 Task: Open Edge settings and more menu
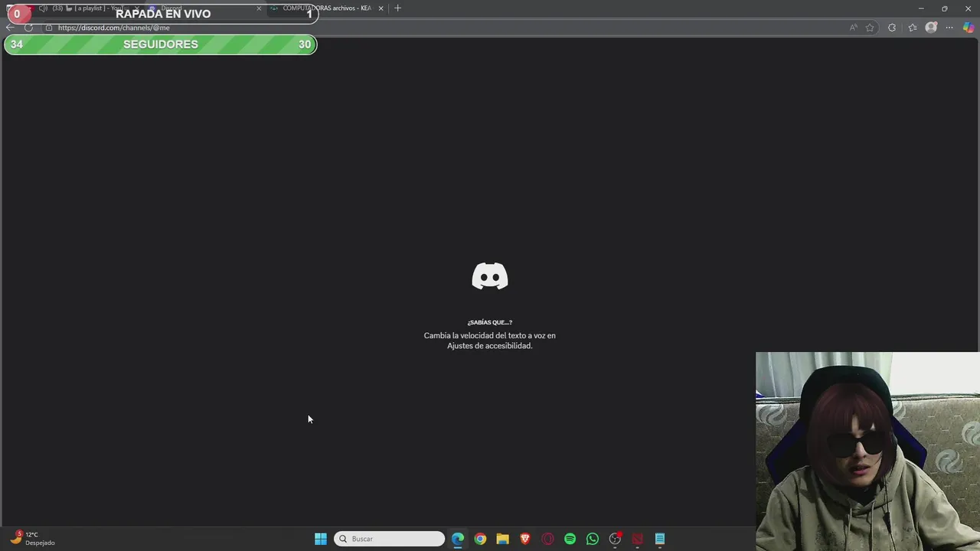tap(949, 28)
